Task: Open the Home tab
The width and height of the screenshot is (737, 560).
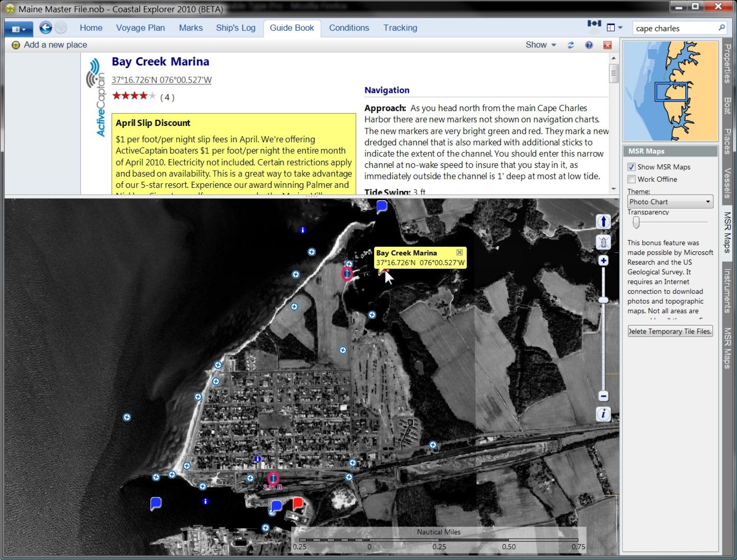Action: click(91, 28)
